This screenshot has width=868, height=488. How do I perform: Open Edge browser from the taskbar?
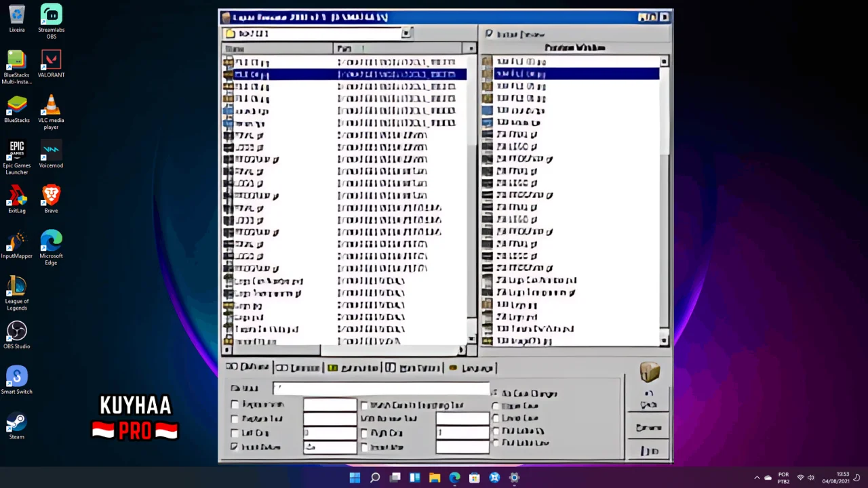click(x=454, y=478)
